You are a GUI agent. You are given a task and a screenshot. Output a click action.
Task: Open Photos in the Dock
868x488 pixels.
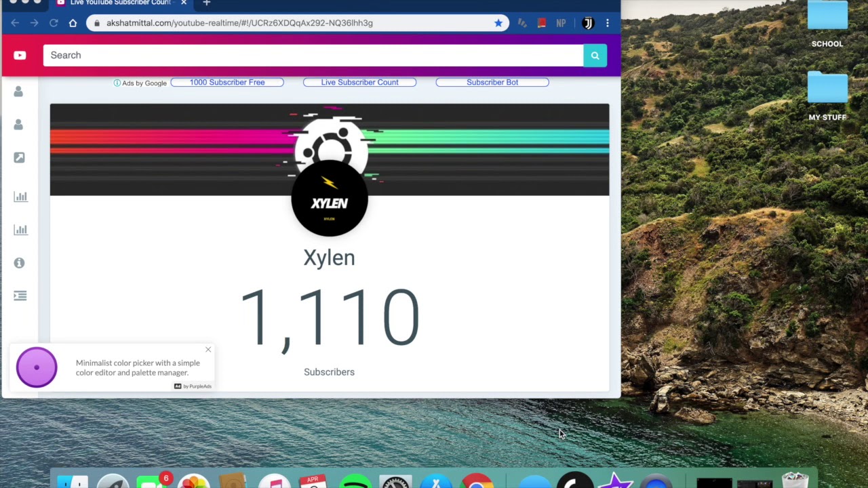click(194, 480)
